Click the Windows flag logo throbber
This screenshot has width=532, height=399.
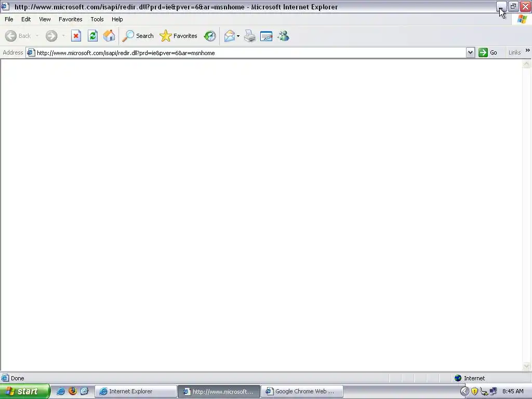click(x=522, y=19)
